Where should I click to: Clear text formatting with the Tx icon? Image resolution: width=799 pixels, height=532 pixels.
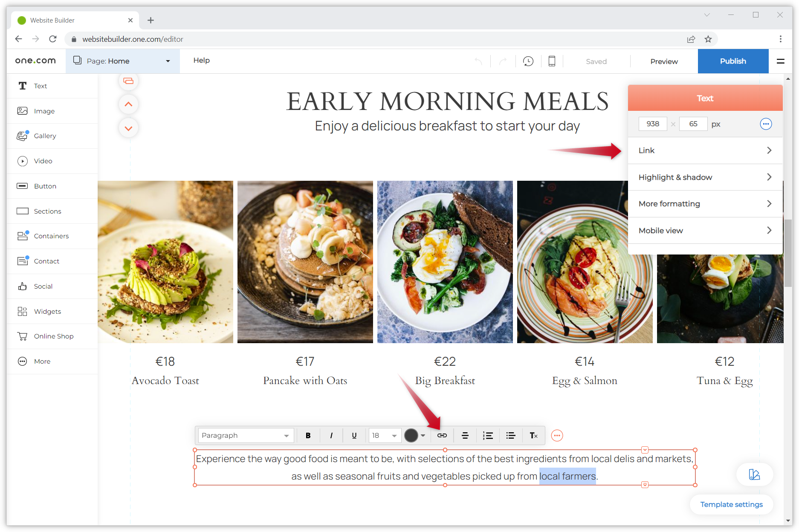533,435
